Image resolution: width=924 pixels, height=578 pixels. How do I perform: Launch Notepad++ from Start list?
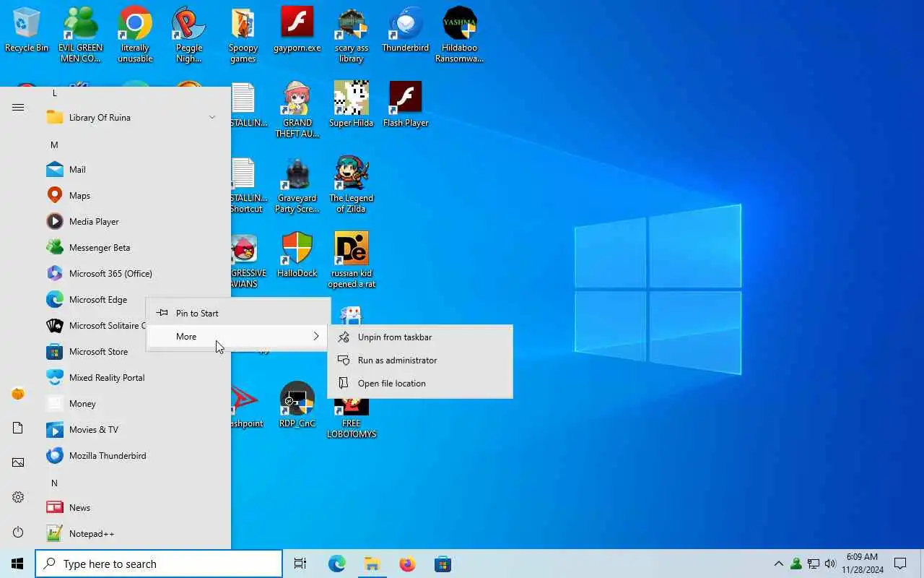[133, 533]
